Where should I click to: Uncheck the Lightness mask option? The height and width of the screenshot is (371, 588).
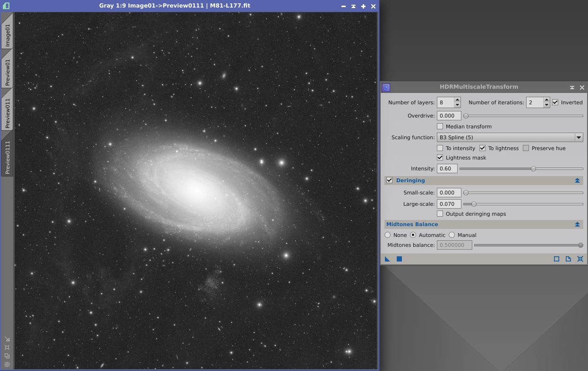440,158
